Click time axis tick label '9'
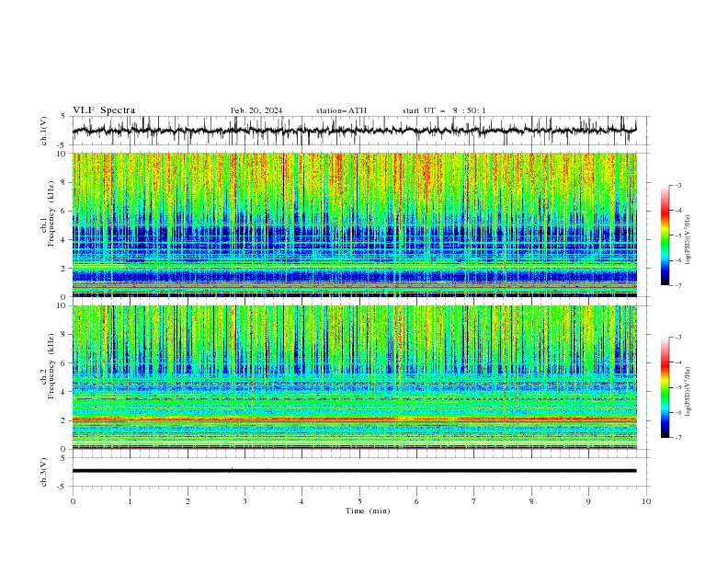728x563 pixels. pyautogui.click(x=588, y=501)
